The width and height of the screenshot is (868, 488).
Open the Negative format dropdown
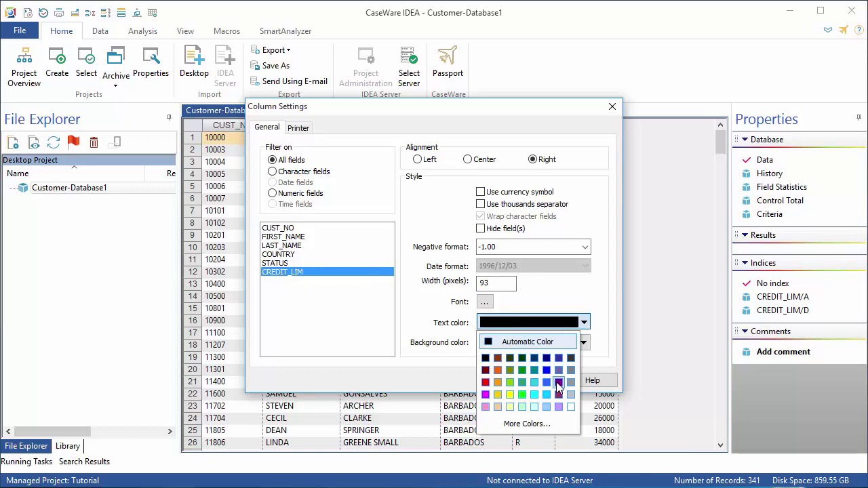click(x=585, y=247)
